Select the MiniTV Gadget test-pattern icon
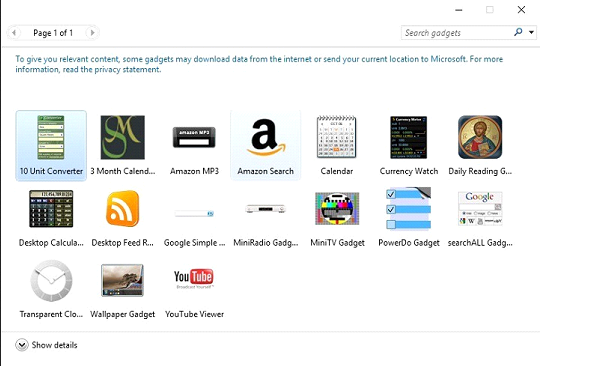Viewport: 598px width, 366px height. [337, 209]
